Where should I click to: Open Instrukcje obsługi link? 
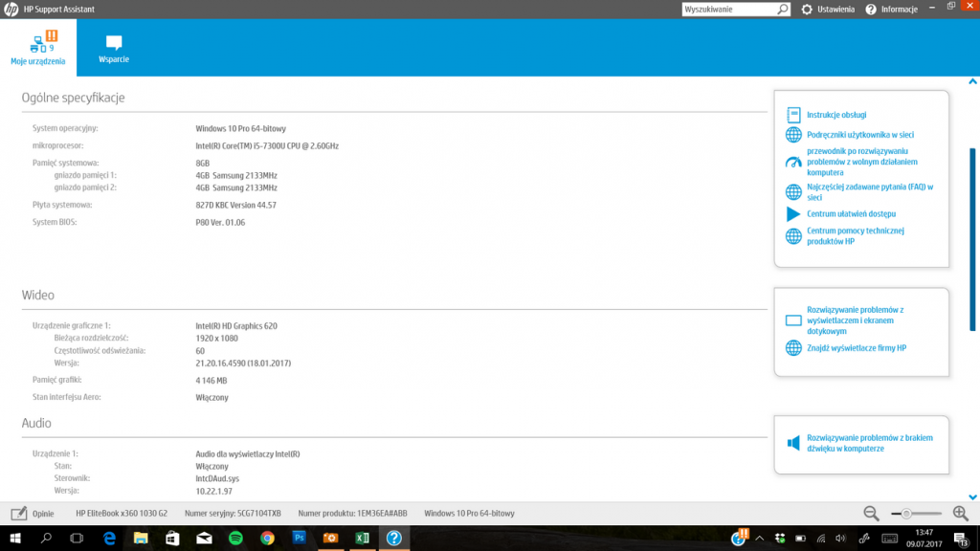point(835,115)
